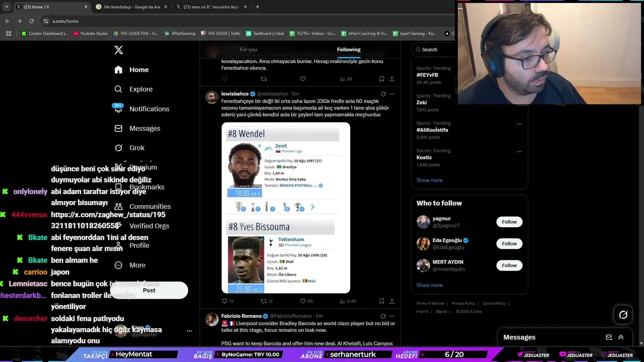The image size is (644, 362).
Task: Open tab search dropdown in browser
Action: tap(7, 7)
